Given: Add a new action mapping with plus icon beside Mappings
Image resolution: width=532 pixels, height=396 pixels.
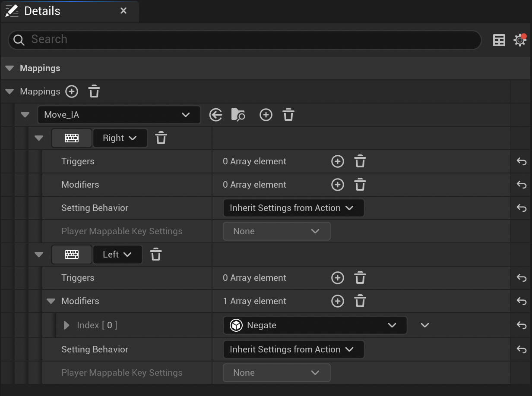Looking at the screenshot, I should 72,91.
